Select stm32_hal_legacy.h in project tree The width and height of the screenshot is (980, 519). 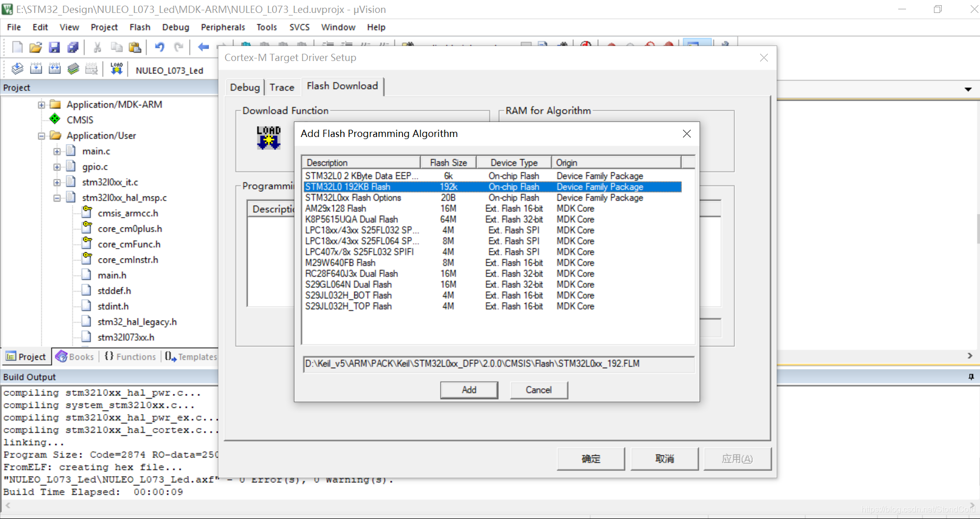tap(137, 322)
